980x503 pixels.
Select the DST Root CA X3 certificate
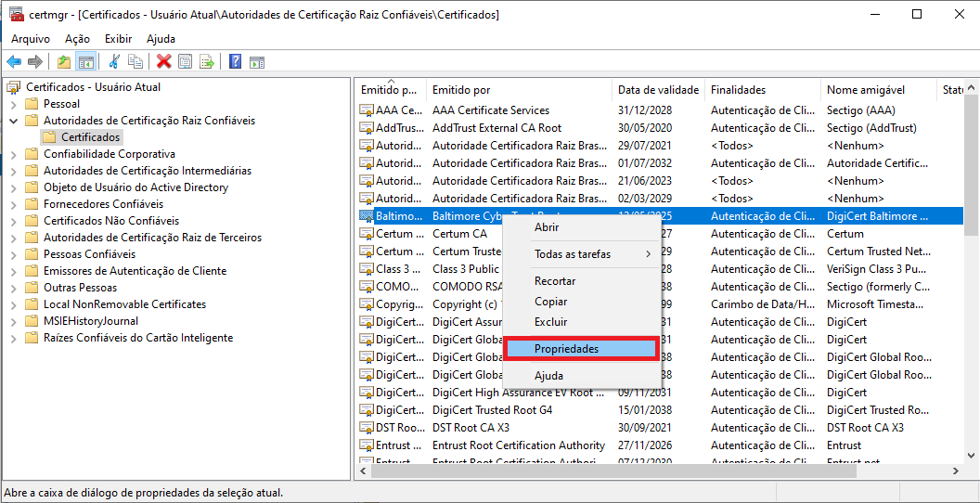[x=471, y=428]
